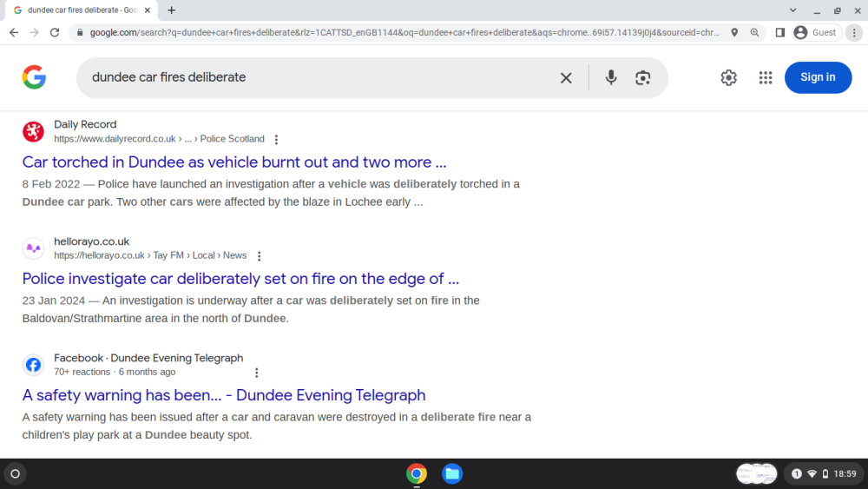Click the Daily Record favicon
This screenshot has height=489, width=868.
click(x=33, y=132)
